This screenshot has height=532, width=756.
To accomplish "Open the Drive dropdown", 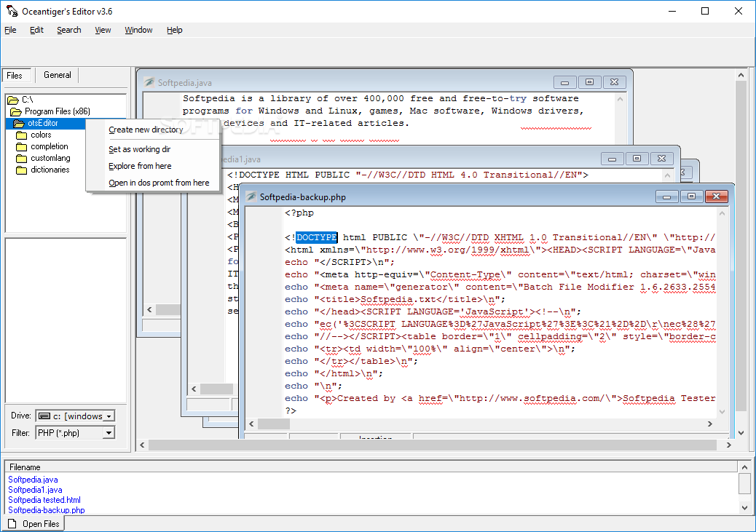I will click(109, 416).
